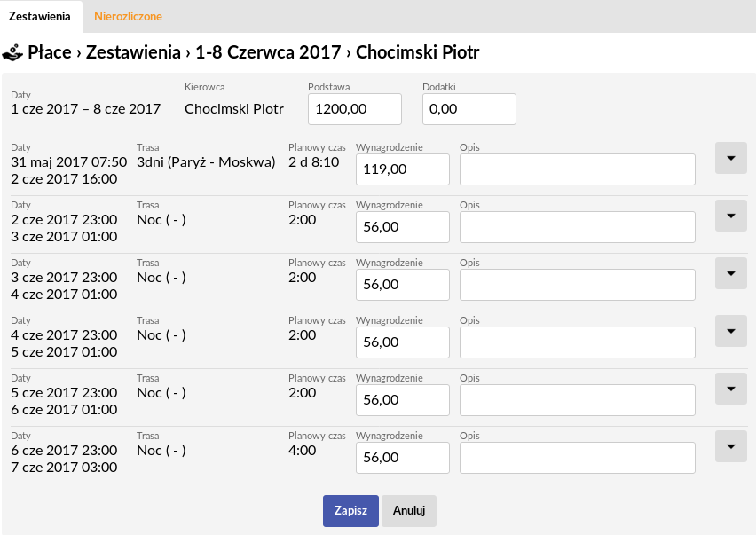Open 1-8 Czerwca 2017 breadcrumb link
756x535 pixels.
point(268,52)
